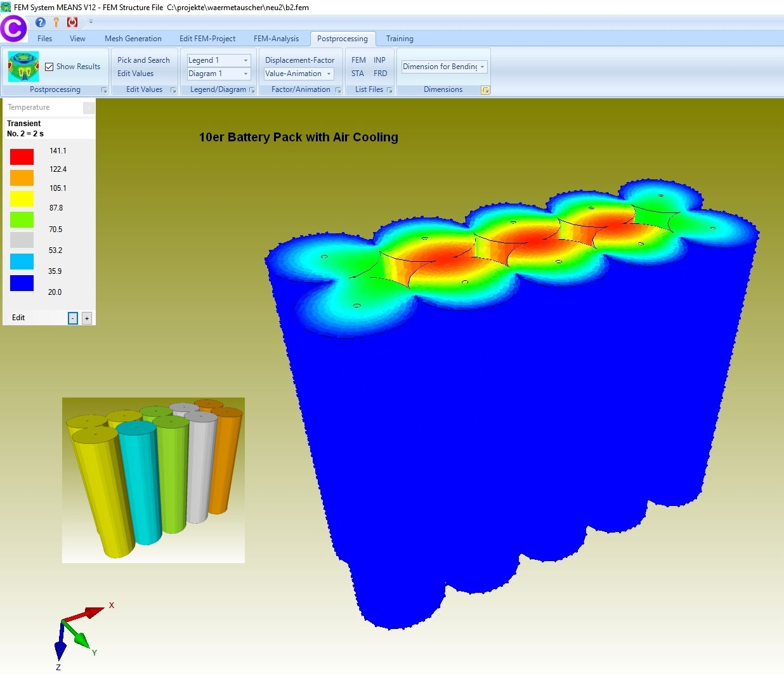Click the Postprocessing colored model icon
This screenshot has width=784, height=674.
tap(23, 67)
